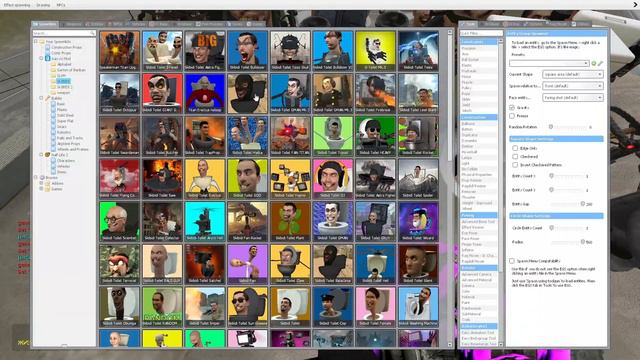Toggle the Gravity checkbox
The height and width of the screenshot is (360, 640).
coord(512,108)
